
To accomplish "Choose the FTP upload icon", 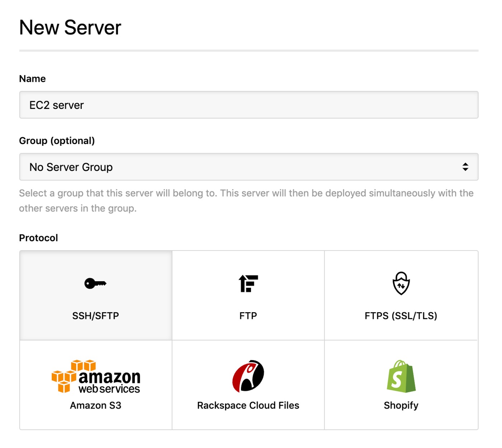I will click(248, 283).
